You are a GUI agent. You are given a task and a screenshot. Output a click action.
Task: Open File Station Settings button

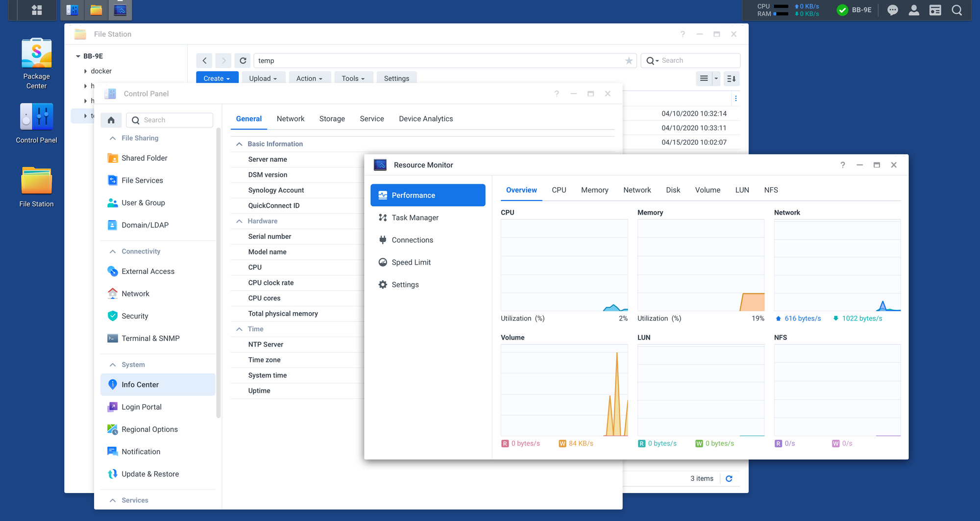click(397, 78)
